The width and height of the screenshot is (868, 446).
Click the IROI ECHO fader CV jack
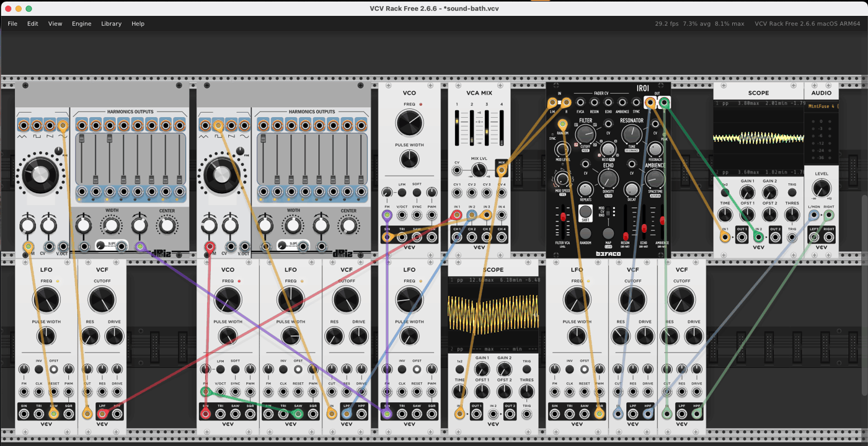(x=608, y=103)
